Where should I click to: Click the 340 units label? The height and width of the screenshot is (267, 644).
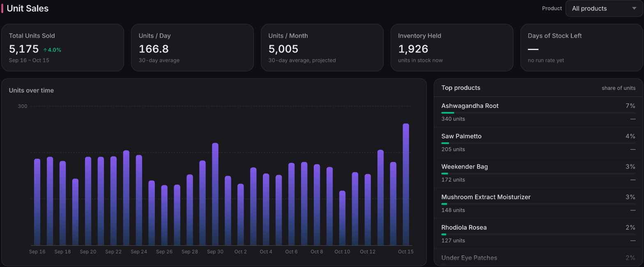click(453, 119)
